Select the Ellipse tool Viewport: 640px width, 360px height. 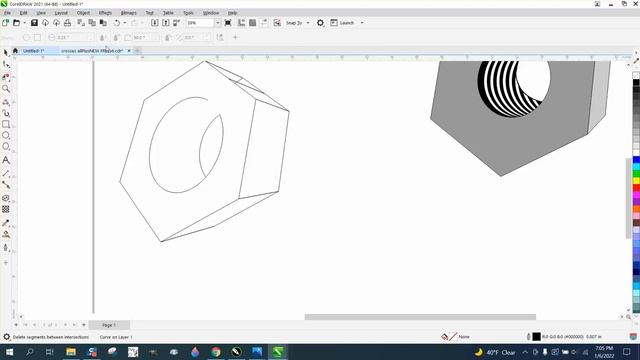pyautogui.click(x=6, y=135)
